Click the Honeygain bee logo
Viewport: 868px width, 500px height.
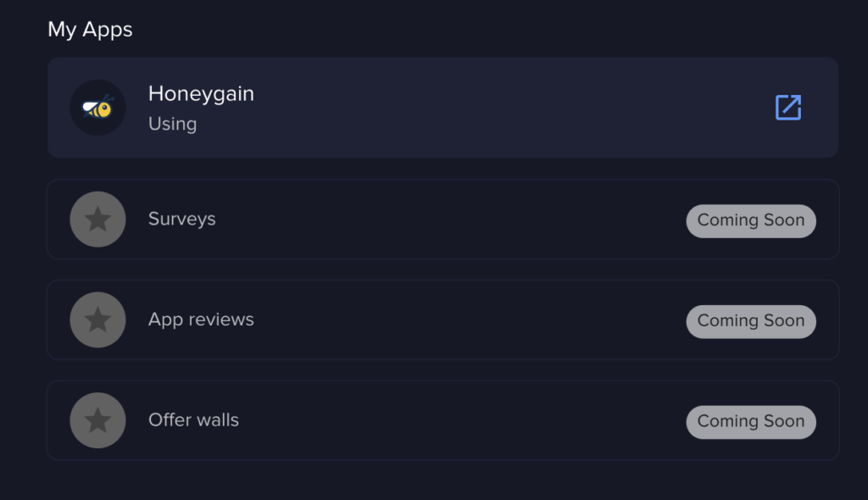coord(98,108)
